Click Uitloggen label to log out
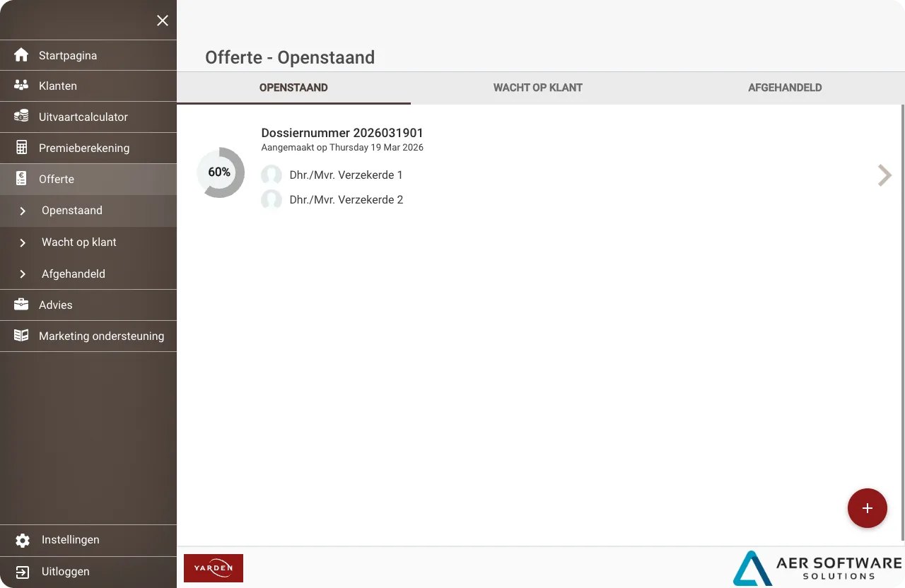Viewport: 905px width, 588px height. 65,572
